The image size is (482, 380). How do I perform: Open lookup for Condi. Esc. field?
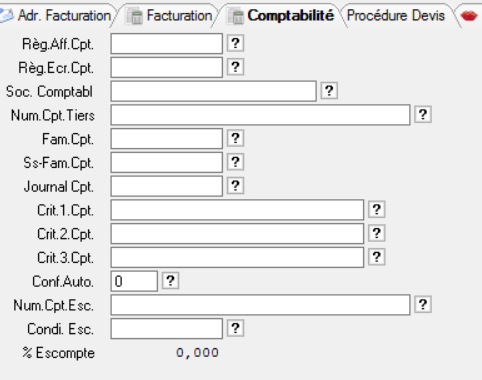click(235, 328)
